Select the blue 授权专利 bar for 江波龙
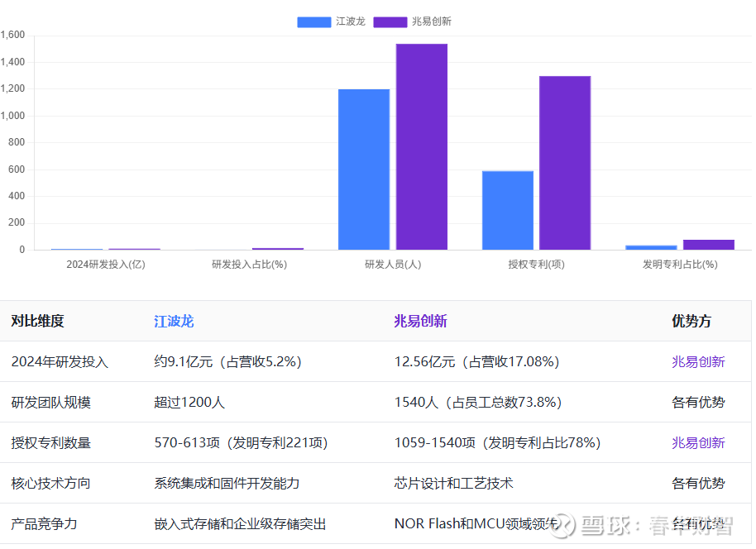The image size is (756, 549). 508,210
